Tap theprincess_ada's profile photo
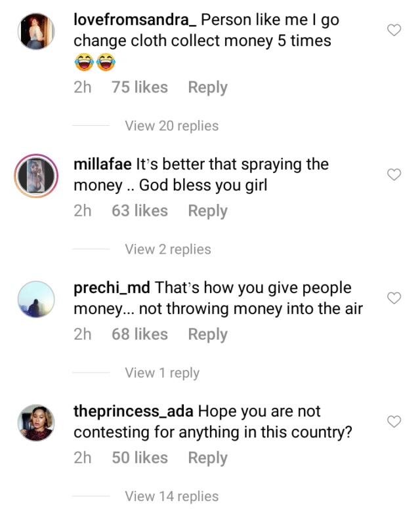This screenshot has width=420, height=522. [x=36, y=422]
